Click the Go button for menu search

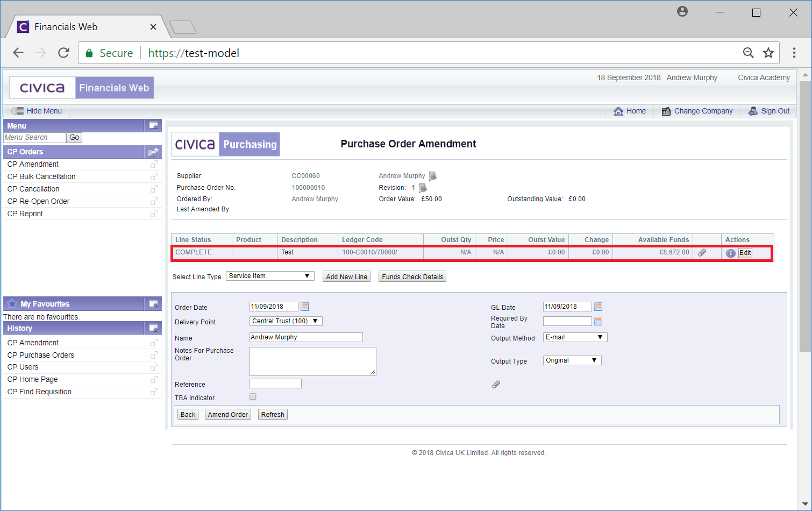click(74, 138)
